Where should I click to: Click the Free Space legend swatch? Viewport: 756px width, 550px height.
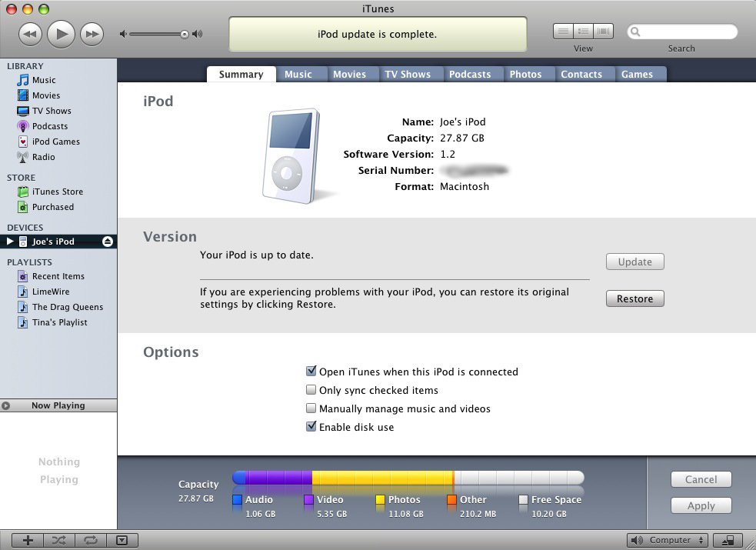523,500
